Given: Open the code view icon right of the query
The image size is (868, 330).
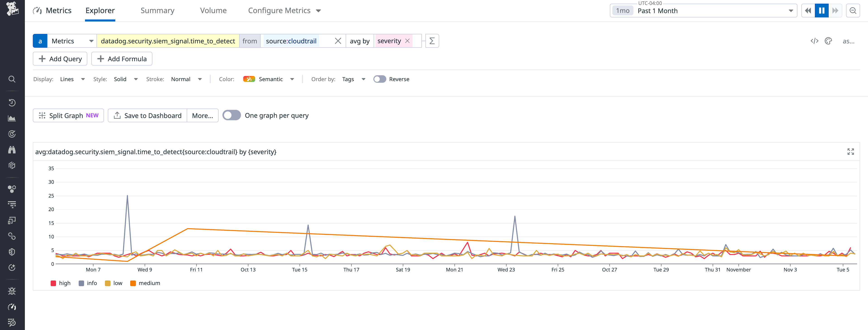Looking at the screenshot, I should click(x=815, y=41).
